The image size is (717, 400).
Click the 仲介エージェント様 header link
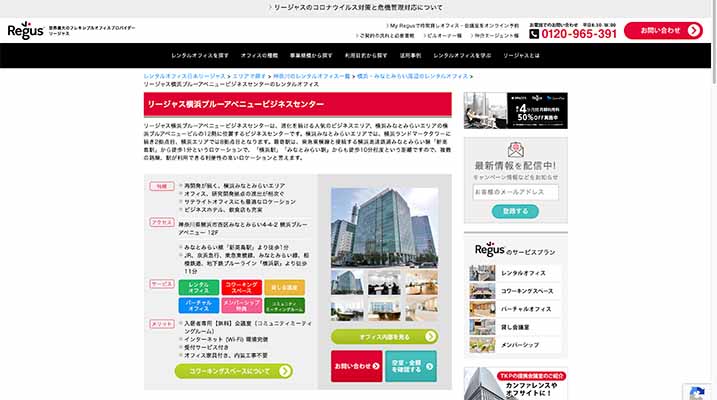click(494, 36)
